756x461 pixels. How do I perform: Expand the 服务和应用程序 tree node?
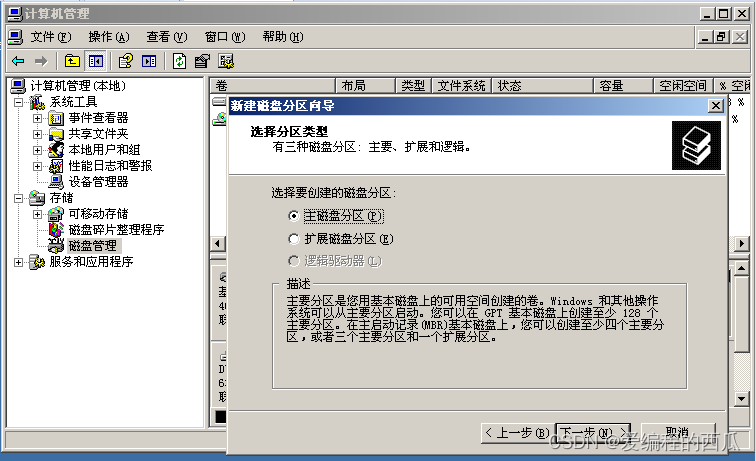tap(19, 262)
